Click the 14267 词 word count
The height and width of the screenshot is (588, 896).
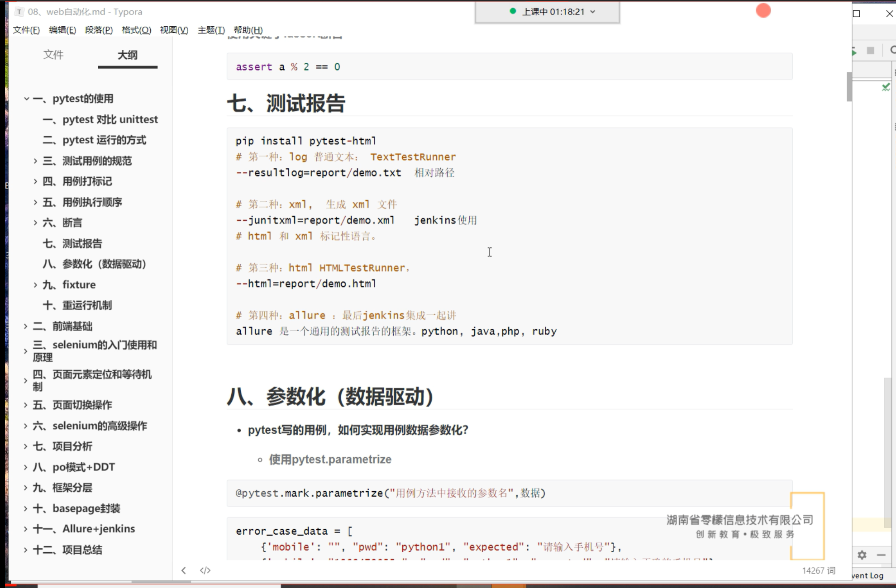pyautogui.click(x=818, y=570)
